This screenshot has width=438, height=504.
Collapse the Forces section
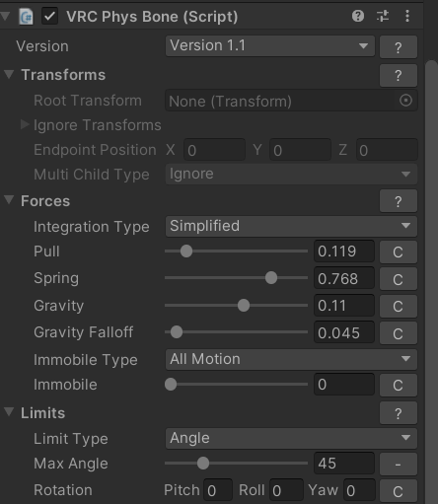[9, 200]
